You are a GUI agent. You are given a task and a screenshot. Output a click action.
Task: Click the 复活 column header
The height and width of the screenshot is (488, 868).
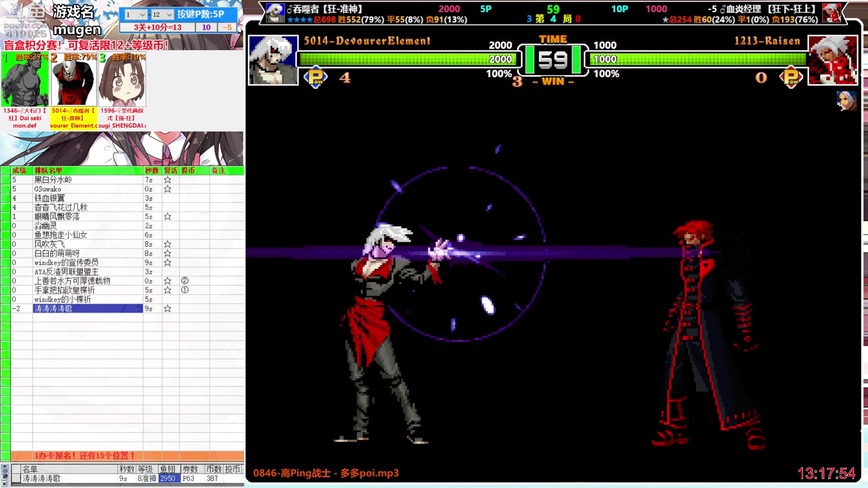[171, 170]
